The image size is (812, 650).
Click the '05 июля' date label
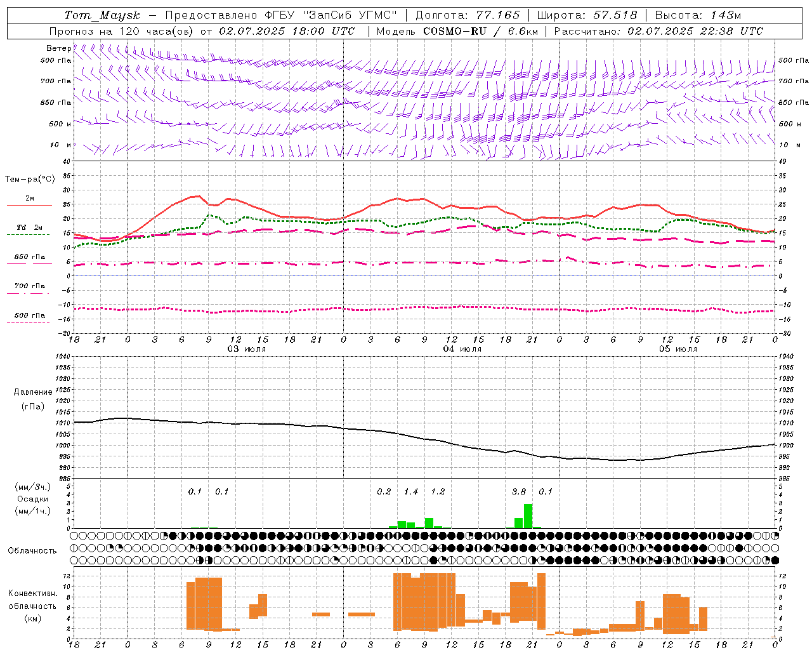pos(678,348)
